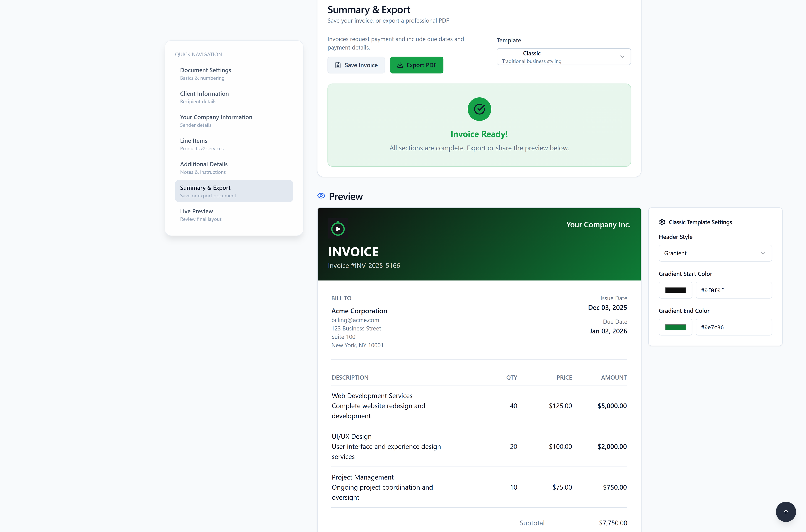Click the document icon on Save Invoice
806x532 pixels.
338,65
